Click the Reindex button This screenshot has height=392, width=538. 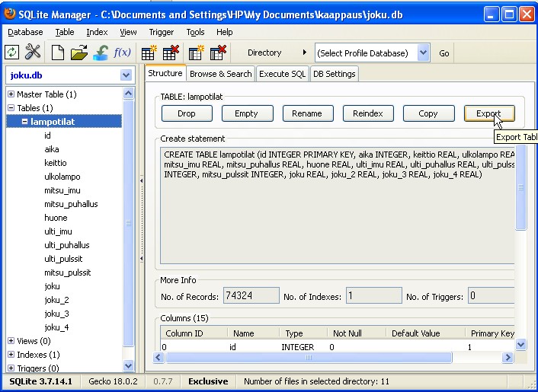[x=368, y=113]
